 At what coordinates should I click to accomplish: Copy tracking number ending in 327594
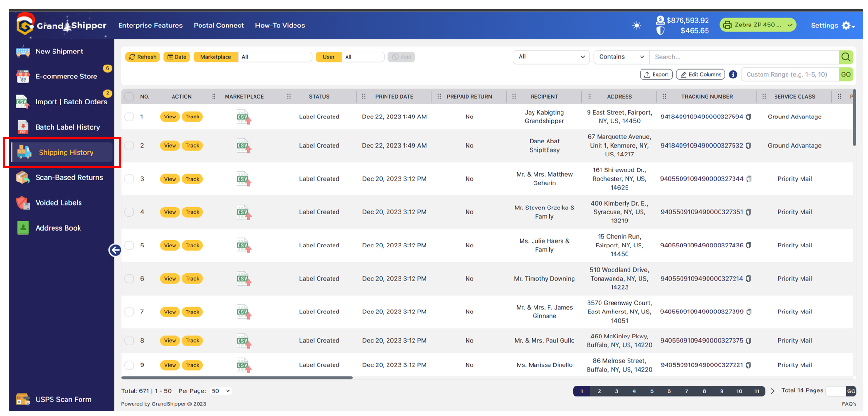click(748, 117)
